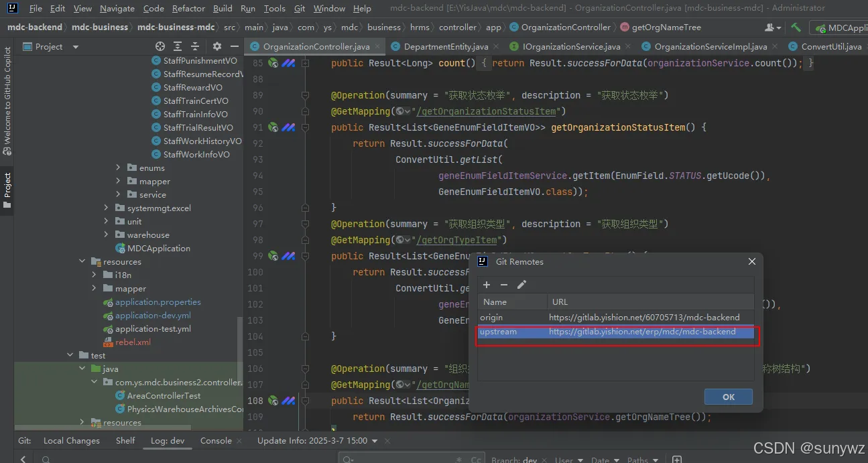Close IOrganizationService.java tab
868x463 pixels.
629,47
